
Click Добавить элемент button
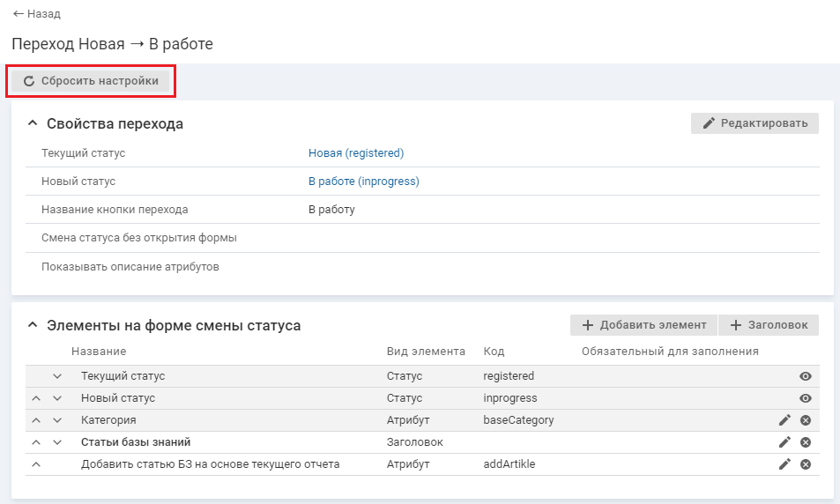point(643,325)
